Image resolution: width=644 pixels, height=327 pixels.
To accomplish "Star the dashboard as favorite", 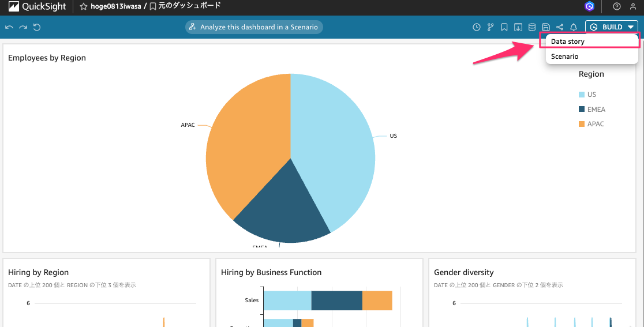I will (x=83, y=6).
